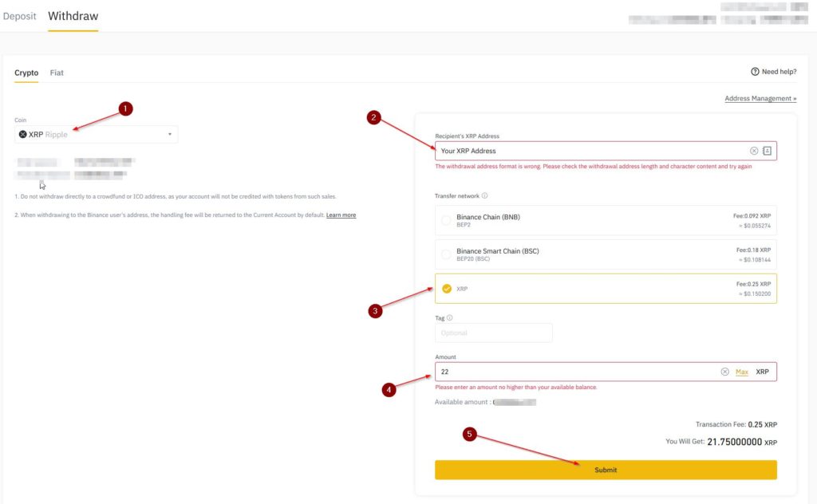Click Transfer network info icon
Image resolution: width=817 pixels, height=504 pixels.
pyautogui.click(x=484, y=195)
